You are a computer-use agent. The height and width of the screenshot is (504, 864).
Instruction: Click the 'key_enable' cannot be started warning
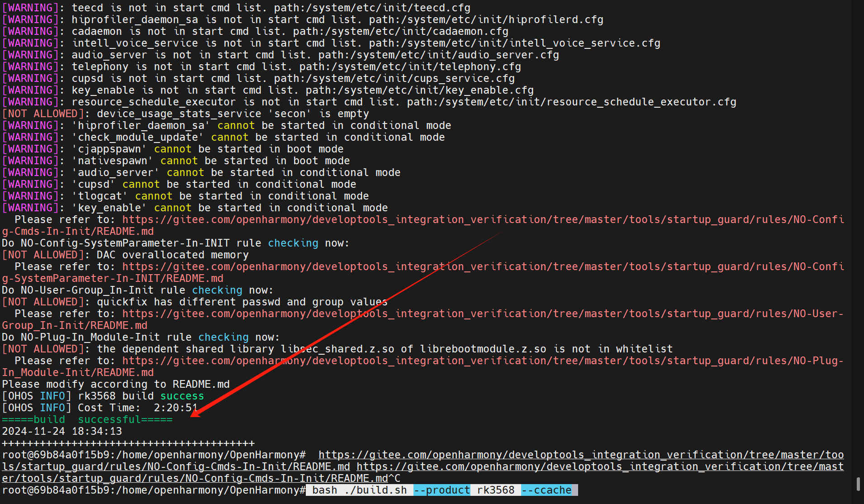pyautogui.click(x=195, y=208)
